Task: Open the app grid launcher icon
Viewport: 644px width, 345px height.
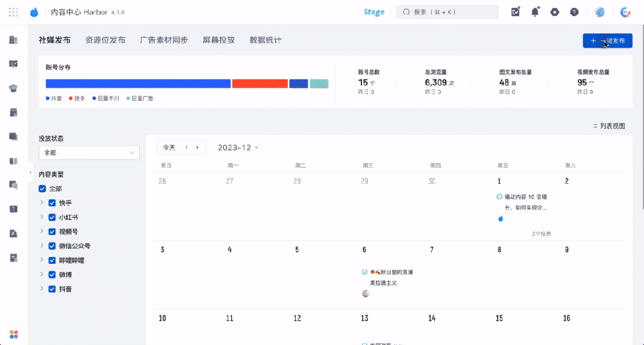Action: (13, 13)
